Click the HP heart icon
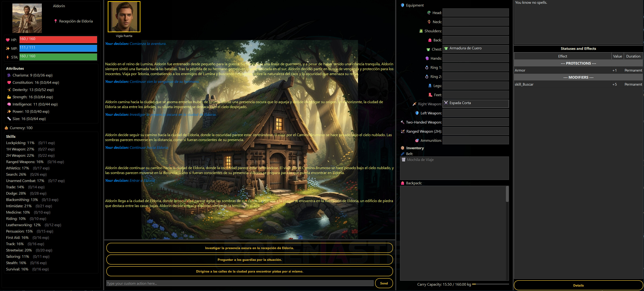This screenshot has height=291, width=644. (x=7, y=40)
